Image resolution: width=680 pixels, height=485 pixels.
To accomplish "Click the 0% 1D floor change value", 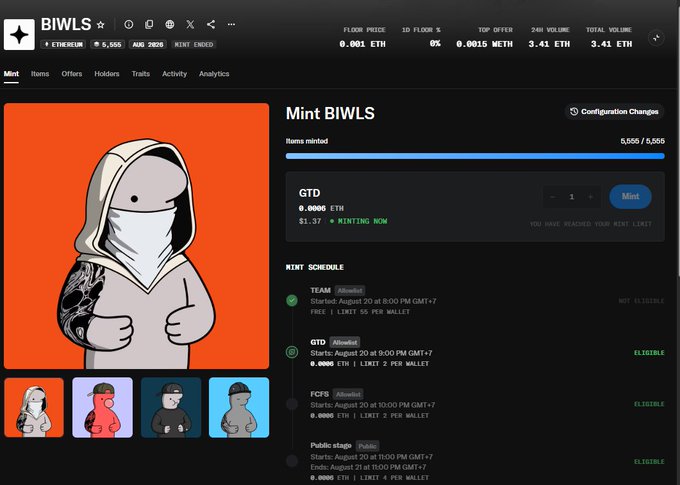I will pos(435,43).
